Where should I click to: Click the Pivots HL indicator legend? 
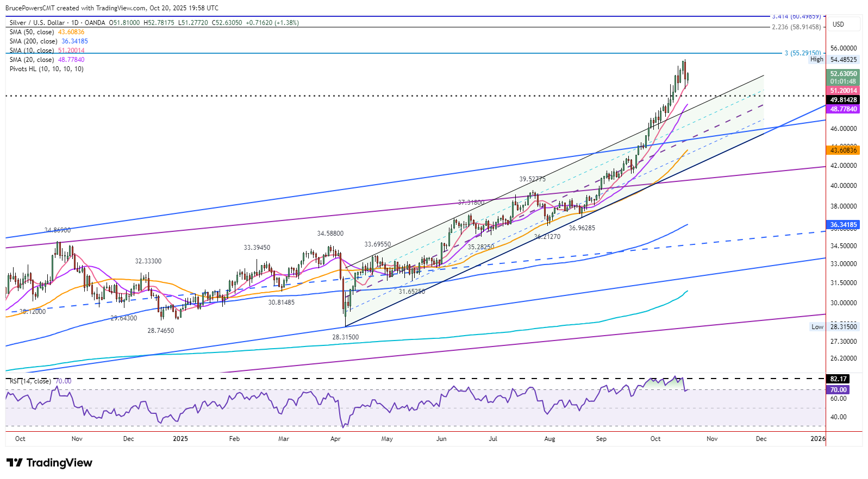(46, 69)
